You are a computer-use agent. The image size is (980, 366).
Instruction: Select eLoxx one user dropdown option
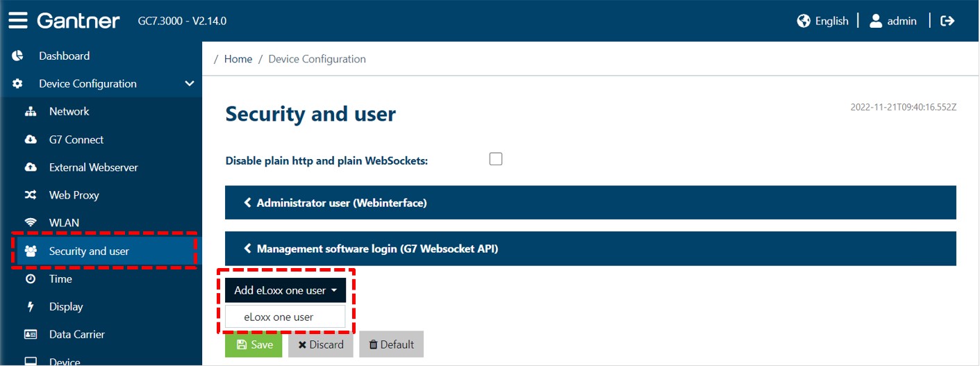pyautogui.click(x=285, y=317)
